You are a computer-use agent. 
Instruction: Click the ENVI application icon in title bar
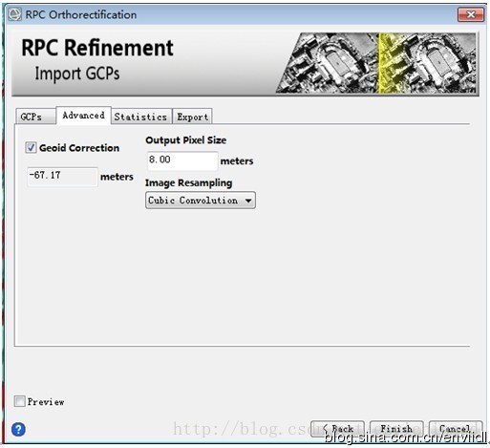coord(14,14)
